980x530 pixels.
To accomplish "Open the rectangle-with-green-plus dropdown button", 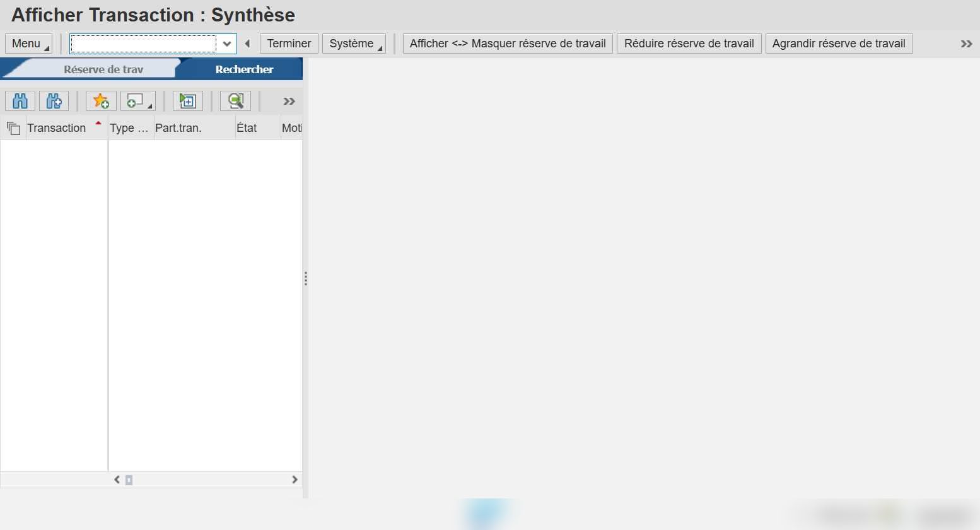I will [x=138, y=101].
